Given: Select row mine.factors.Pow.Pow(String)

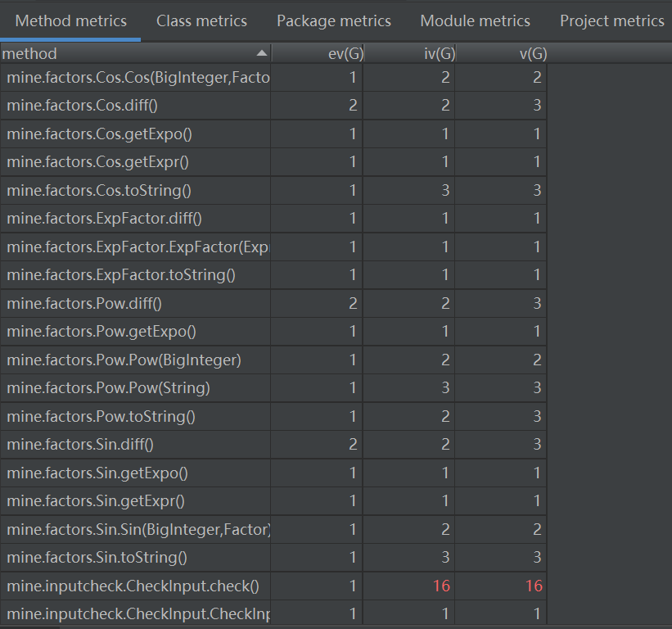Looking at the screenshot, I should [x=273, y=387].
